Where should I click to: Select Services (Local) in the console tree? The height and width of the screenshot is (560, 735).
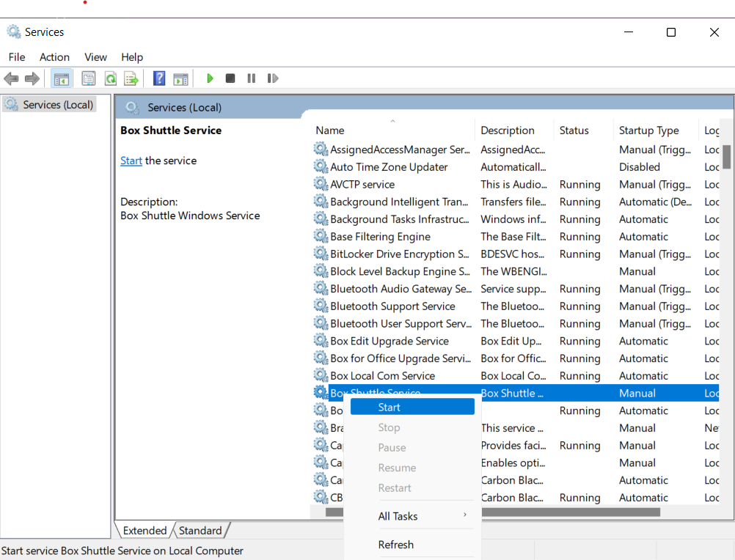(58, 105)
